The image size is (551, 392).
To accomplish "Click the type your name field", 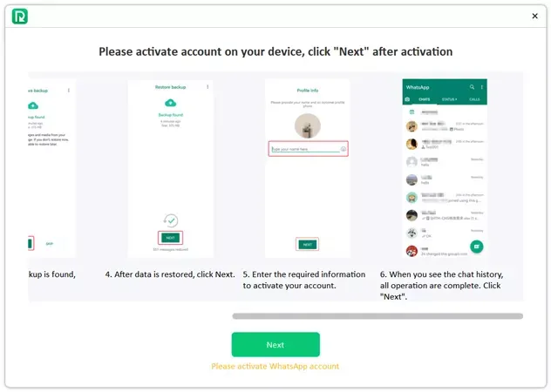I will pyautogui.click(x=308, y=149).
